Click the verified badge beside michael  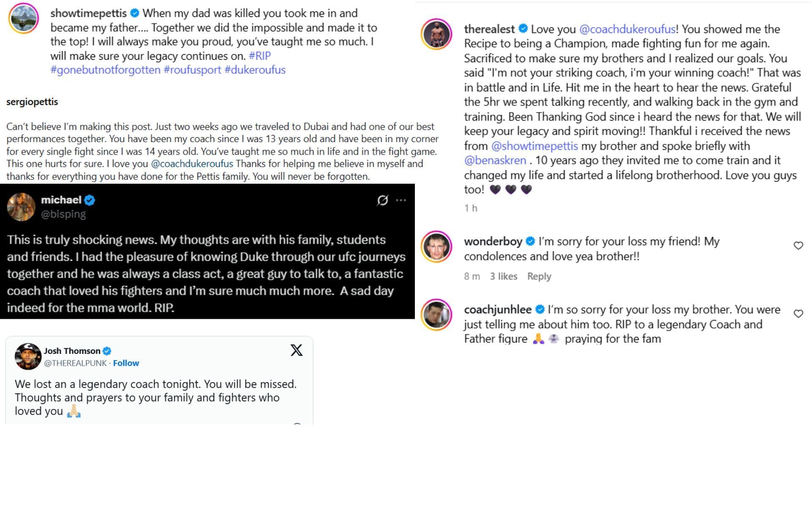pos(90,200)
